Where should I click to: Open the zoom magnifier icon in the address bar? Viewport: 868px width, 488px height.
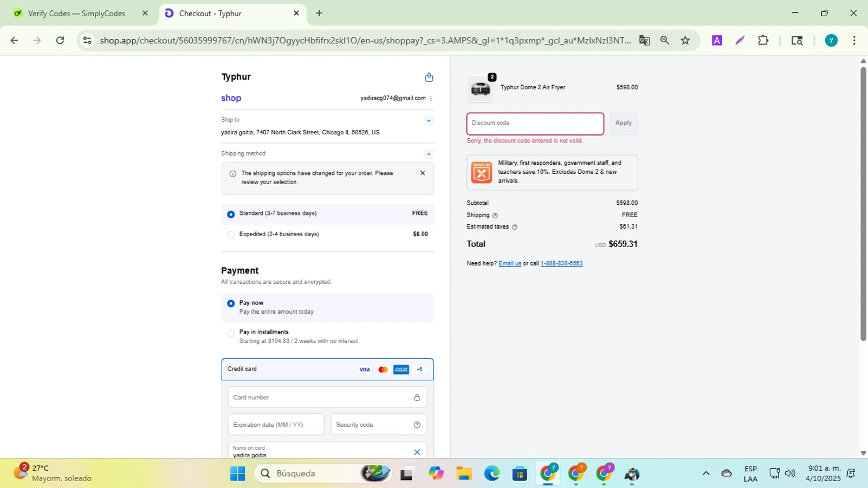pos(665,41)
